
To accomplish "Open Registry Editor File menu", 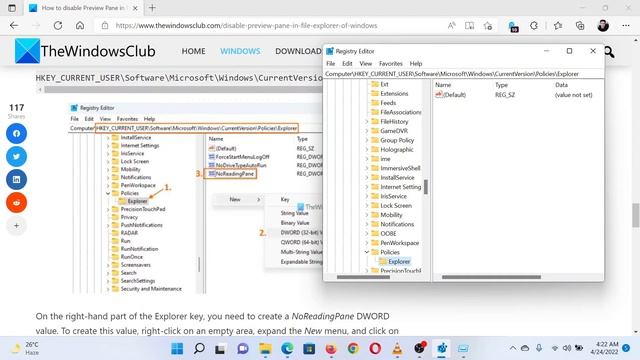I will 331,64.
